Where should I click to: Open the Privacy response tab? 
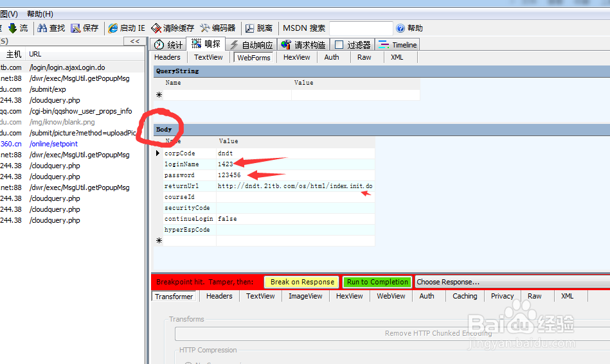pyautogui.click(x=502, y=296)
